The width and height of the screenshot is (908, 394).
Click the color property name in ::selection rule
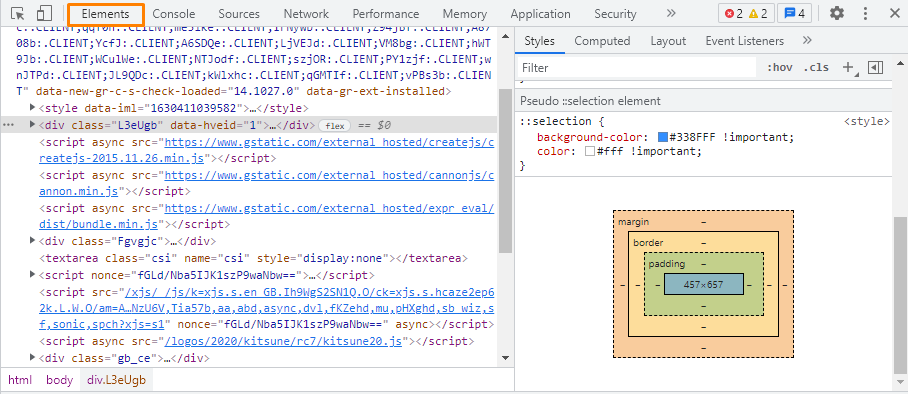pos(554,151)
